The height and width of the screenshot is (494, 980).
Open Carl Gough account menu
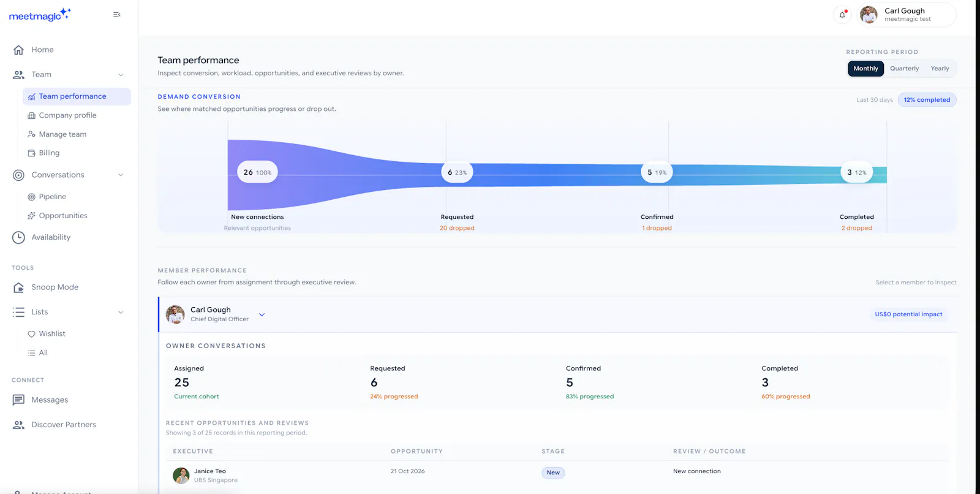coord(907,15)
